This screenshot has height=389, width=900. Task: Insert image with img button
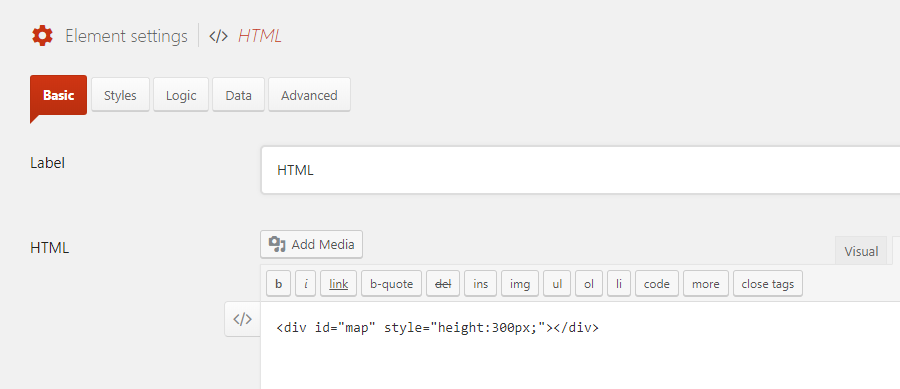520,283
